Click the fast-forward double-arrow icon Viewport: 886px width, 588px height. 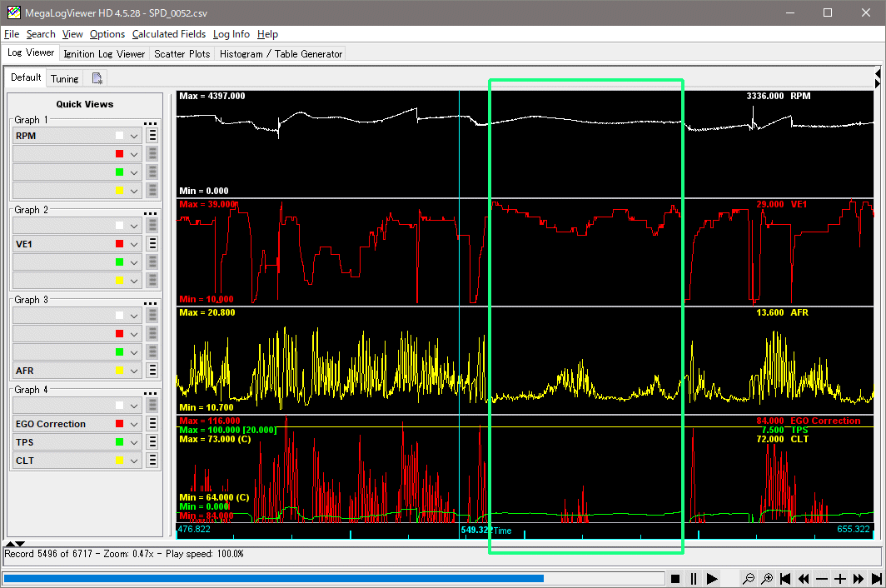[x=859, y=578]
